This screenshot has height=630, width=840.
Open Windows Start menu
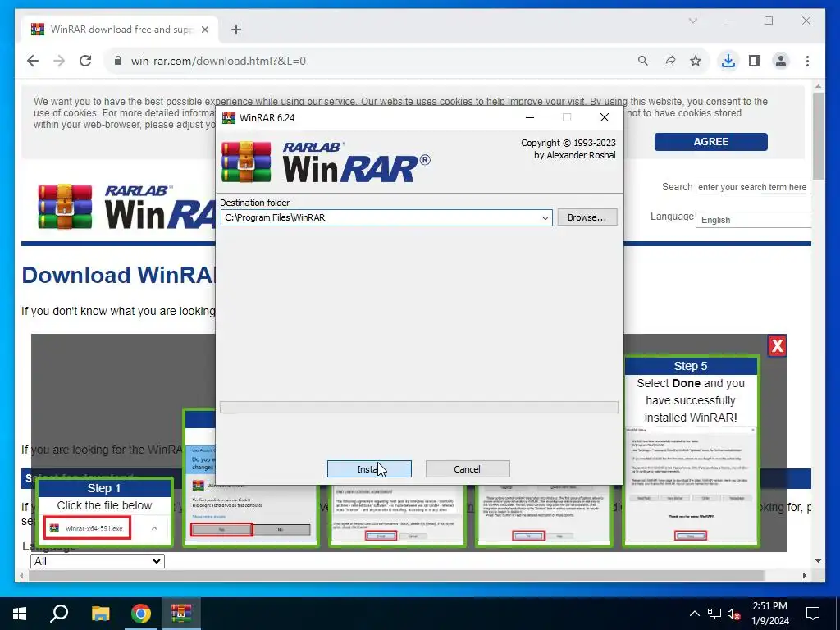point(20,614)
